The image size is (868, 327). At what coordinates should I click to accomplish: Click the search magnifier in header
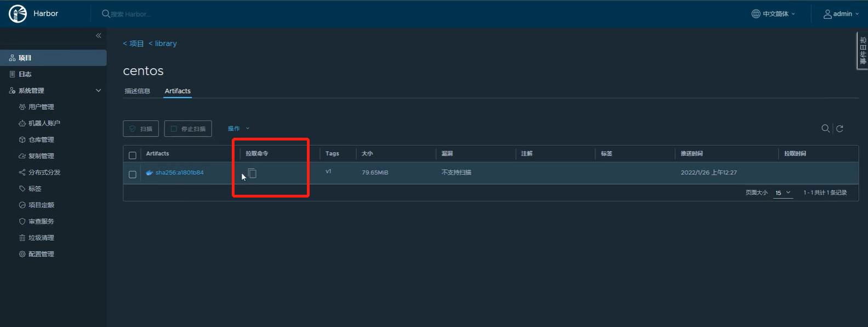click(106, 14)
